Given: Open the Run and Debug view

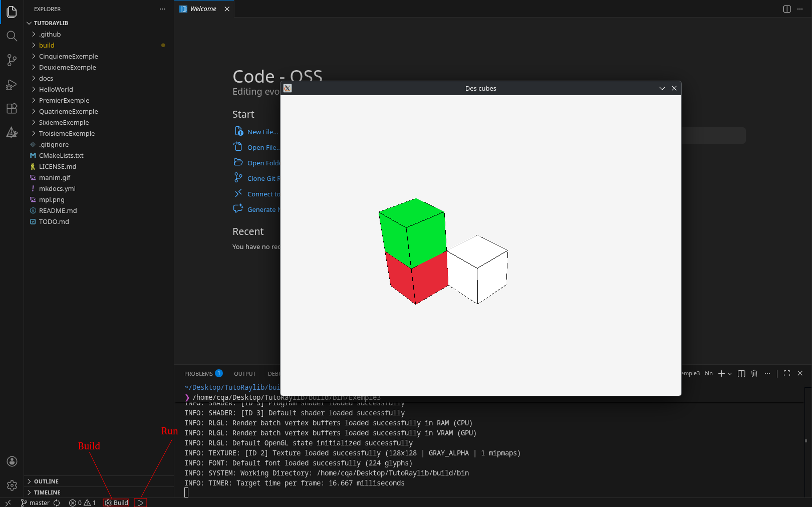Looking at the screenshot, I should pyautogui.click(x=12, y=85).
